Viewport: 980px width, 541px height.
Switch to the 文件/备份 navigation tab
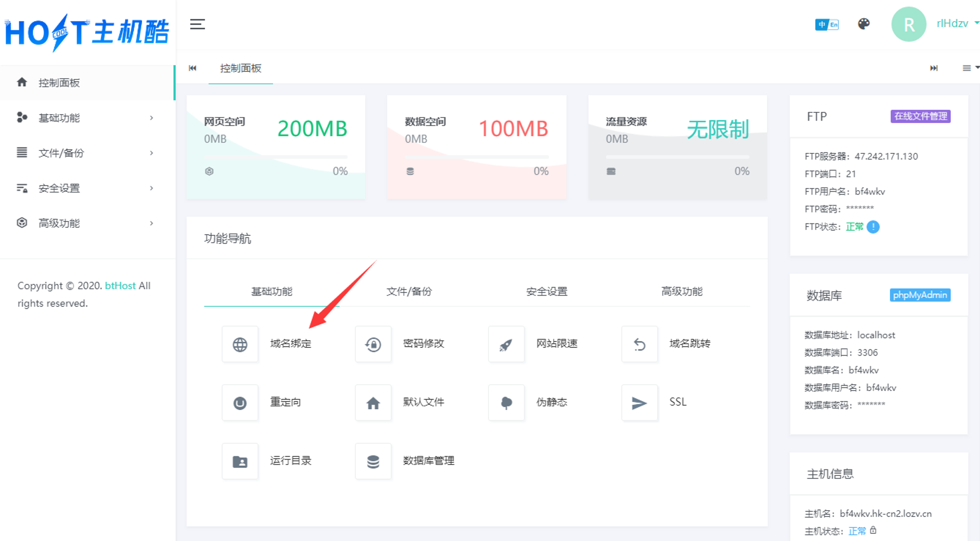tap(409, 292)
